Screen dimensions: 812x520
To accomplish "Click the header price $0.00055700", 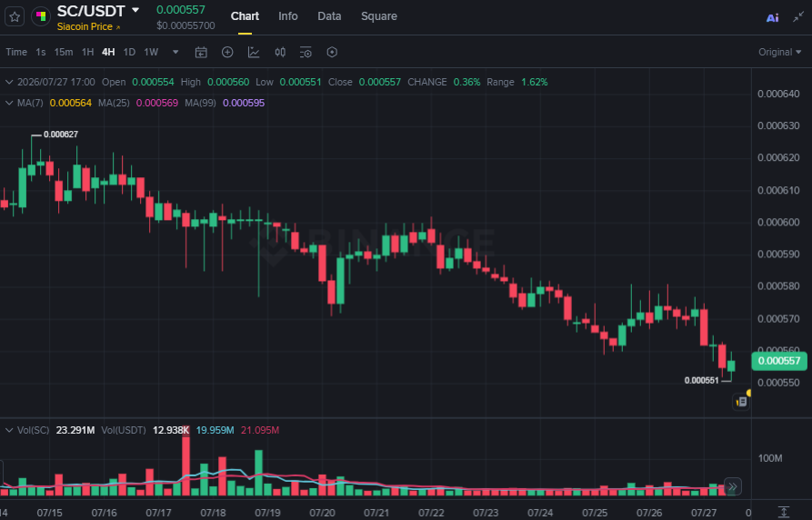I will [x=185, y=25].
